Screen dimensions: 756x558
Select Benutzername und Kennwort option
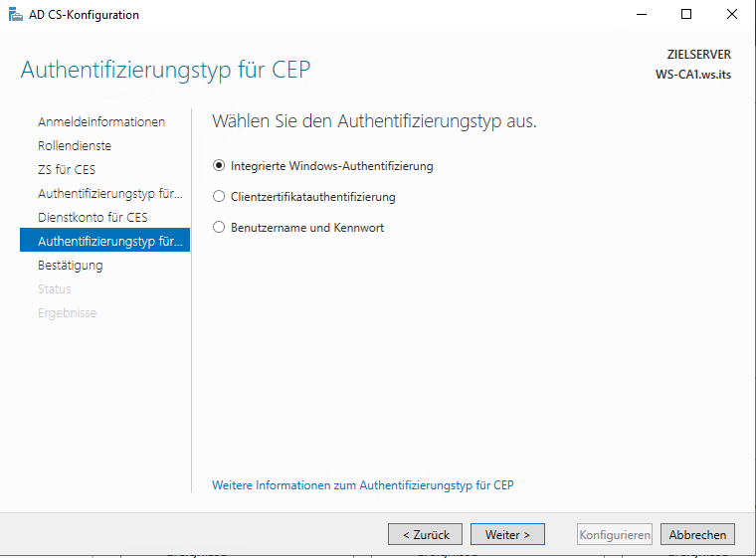[x=219, y=227]
